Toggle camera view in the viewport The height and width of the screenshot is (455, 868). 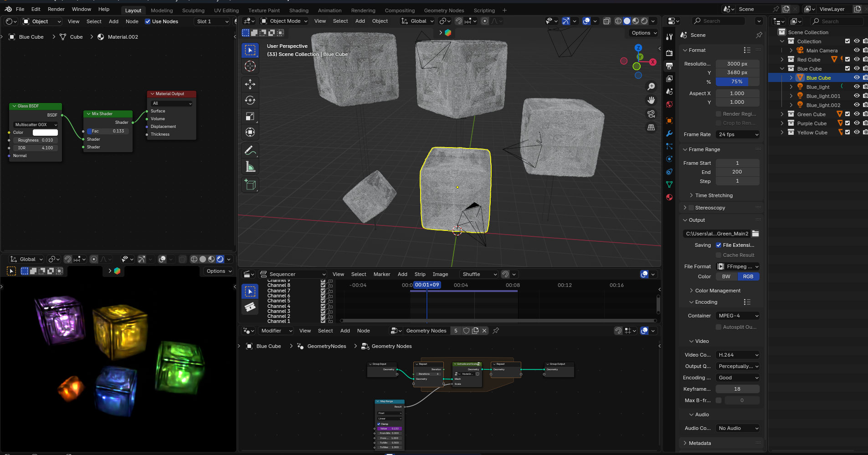point(651,114)
